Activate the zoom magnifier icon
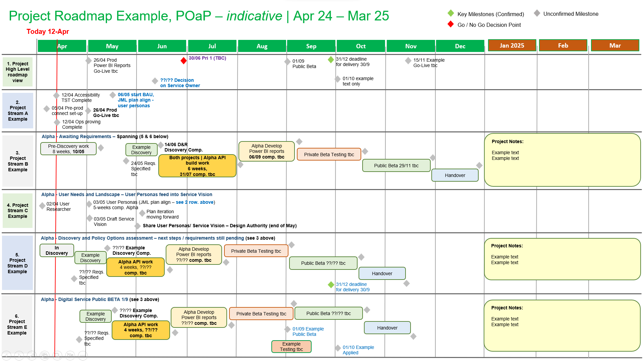Screen dimensions: 644x362 (57, 356)
